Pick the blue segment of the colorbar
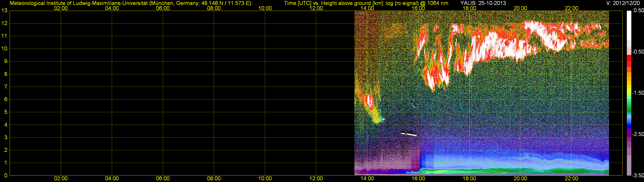644x182 pixels. click(x=629, y=126)
